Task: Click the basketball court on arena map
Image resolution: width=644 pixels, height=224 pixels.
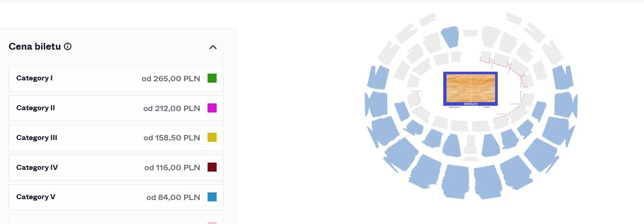Action: (470, 88)
